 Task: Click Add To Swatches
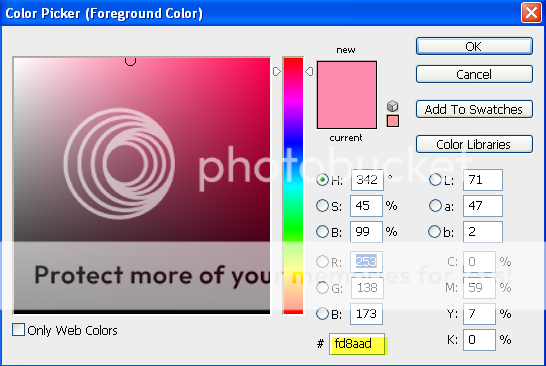(474, 109)
